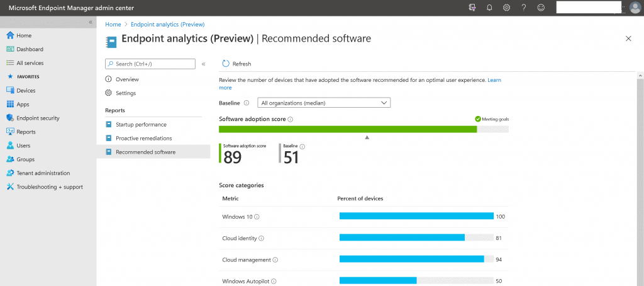This screenshot has width=644, height=286.
Task: Click the Meeting goals status
Action: coord(492,119)
